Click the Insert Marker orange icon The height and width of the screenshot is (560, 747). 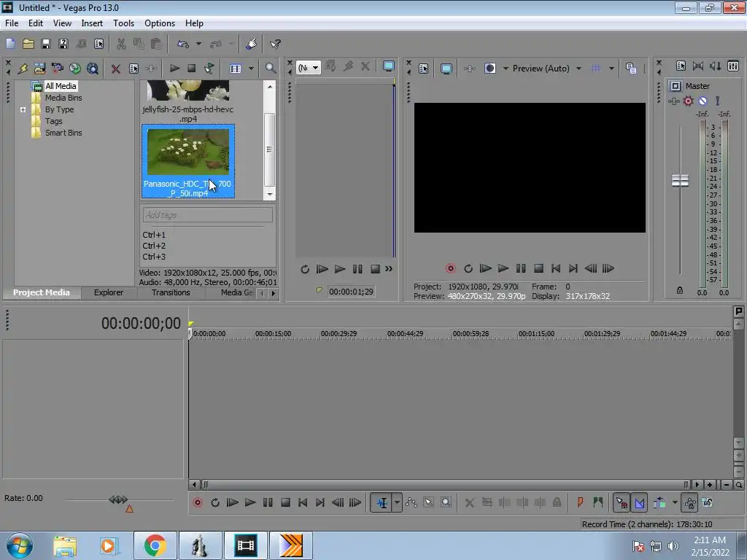(580, 502)
